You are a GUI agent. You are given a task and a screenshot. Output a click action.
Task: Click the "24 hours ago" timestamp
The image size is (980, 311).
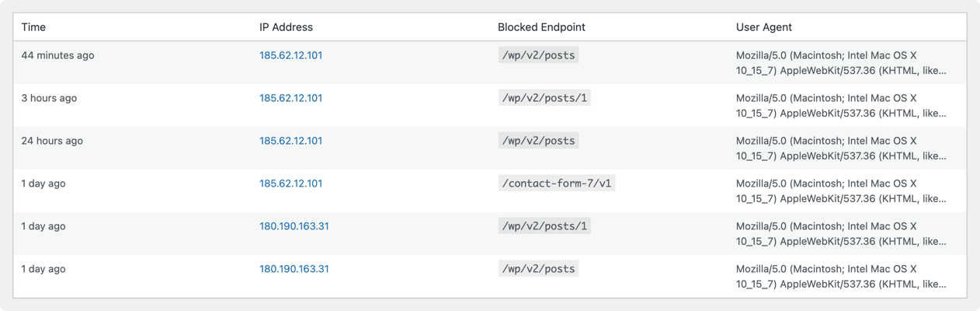(52, 142)
